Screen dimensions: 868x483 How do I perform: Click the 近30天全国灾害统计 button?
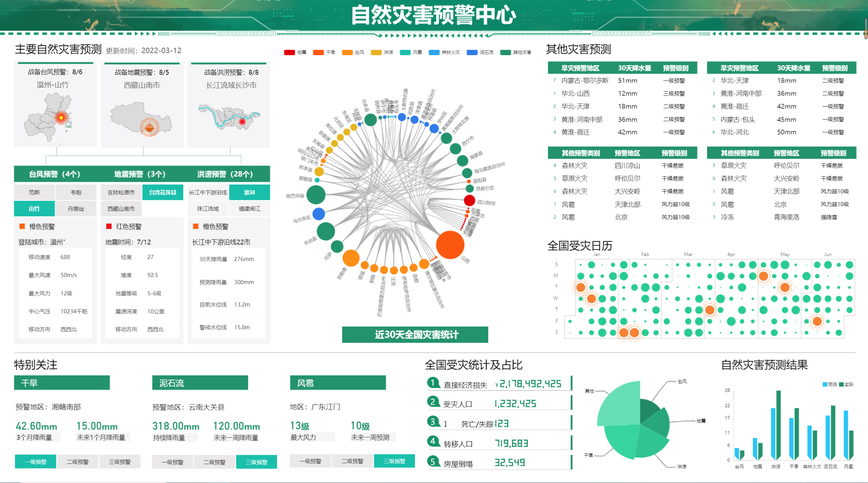click(x=415, y=335)
